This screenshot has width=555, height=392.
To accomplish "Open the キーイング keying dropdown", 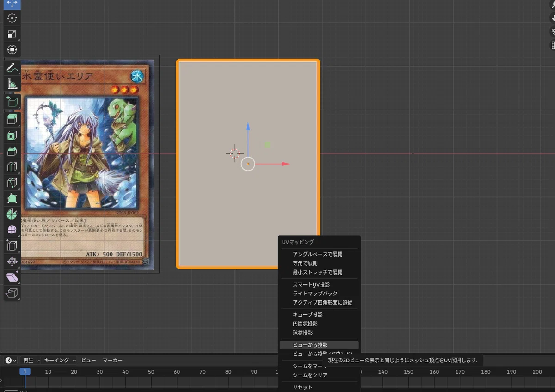I will tap(60, 360).
